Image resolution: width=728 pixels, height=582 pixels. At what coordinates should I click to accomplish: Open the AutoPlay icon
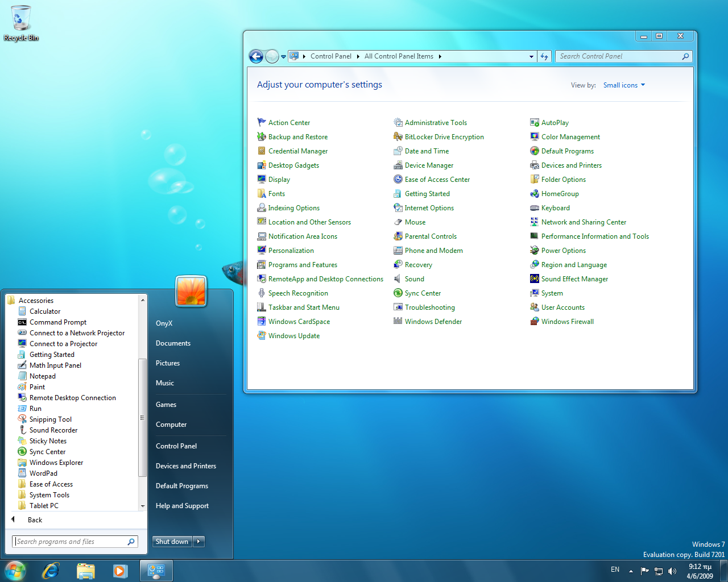point(535,122)
